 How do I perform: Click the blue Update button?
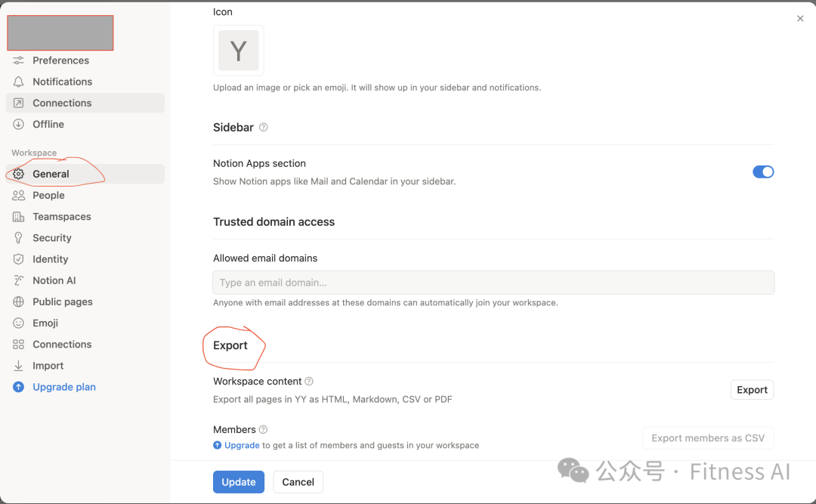pos(239,482)
